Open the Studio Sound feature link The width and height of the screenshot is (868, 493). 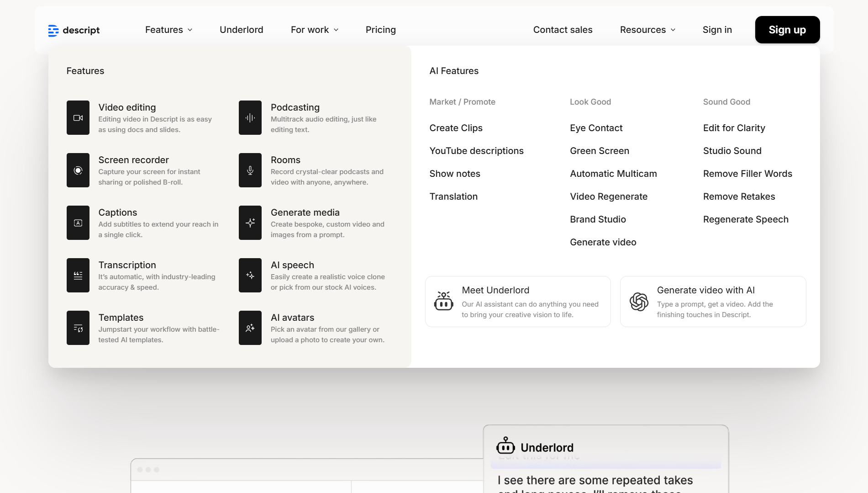point(732,151)
